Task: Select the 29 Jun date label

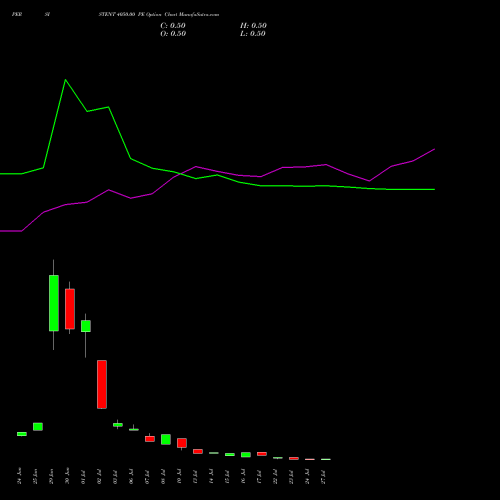Action: [51, 476]
